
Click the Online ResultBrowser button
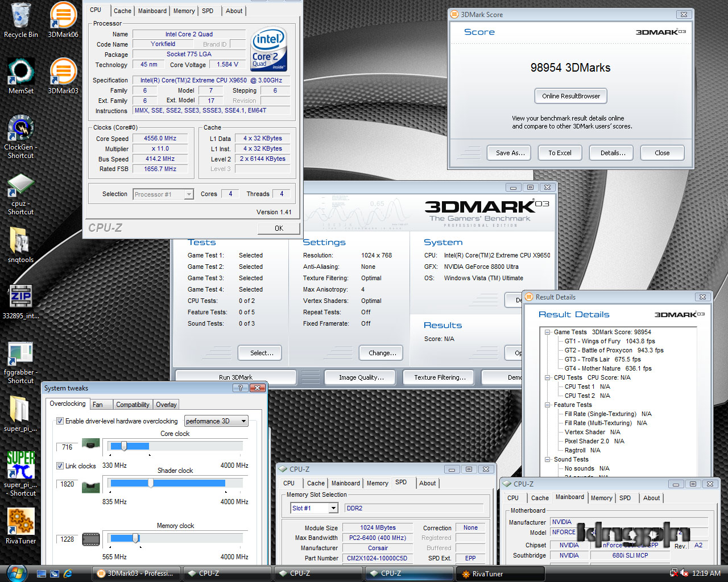(571, 96)
